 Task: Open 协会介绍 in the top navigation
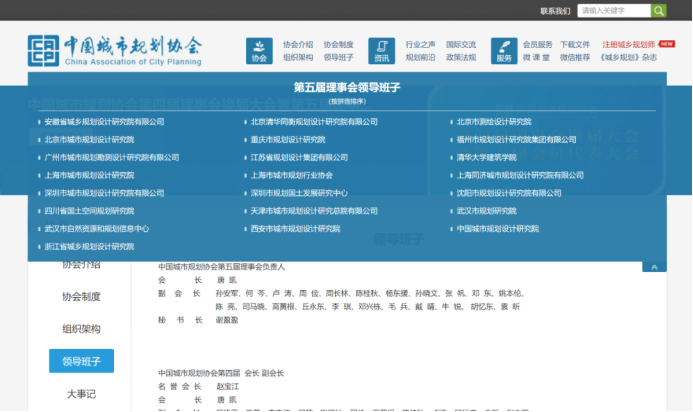point(298,45)
